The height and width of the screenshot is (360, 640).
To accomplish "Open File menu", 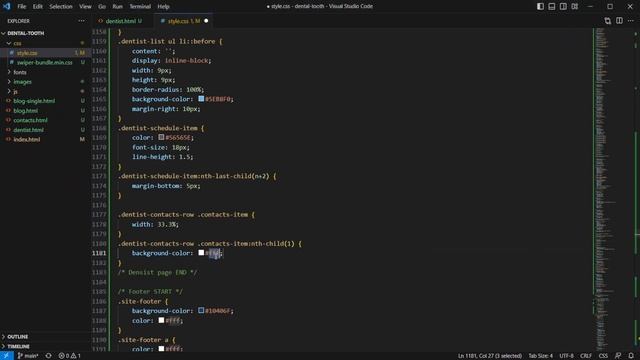I will (21, 6).
